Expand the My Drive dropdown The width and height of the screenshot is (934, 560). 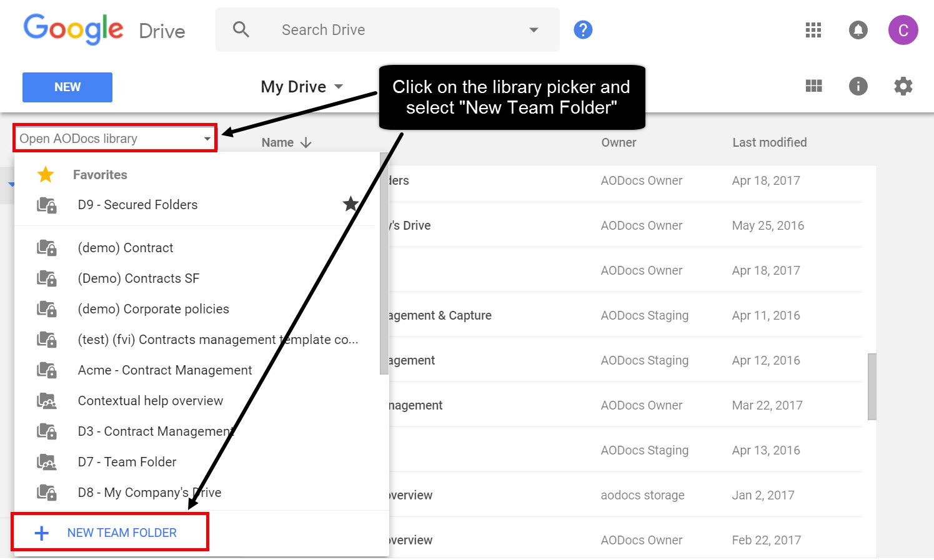[x=339, y=87]
